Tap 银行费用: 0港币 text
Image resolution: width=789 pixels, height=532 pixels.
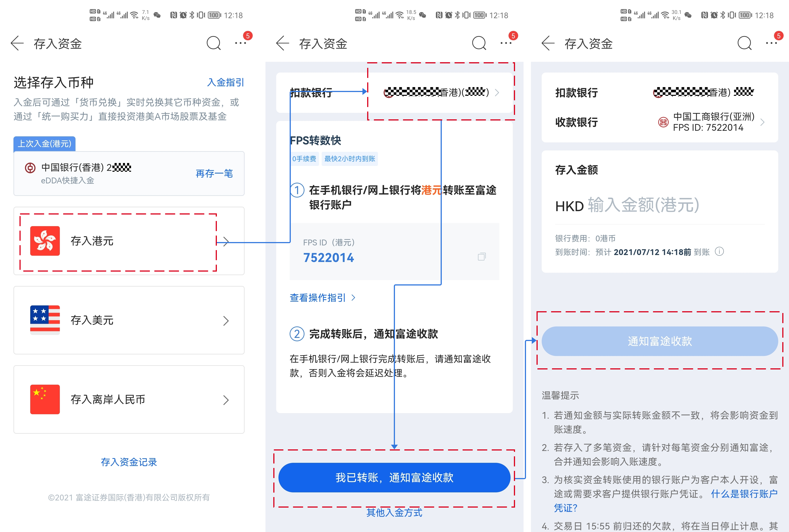click(x=585, y=238)
